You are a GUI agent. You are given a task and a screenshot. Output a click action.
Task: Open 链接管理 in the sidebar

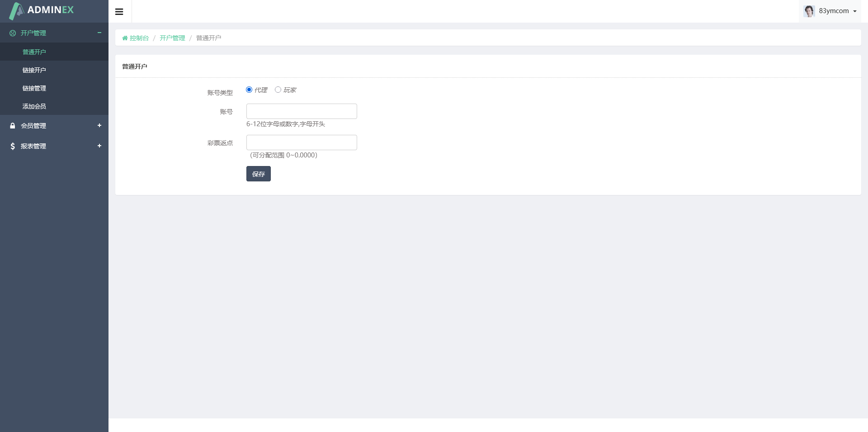[54, 88]
